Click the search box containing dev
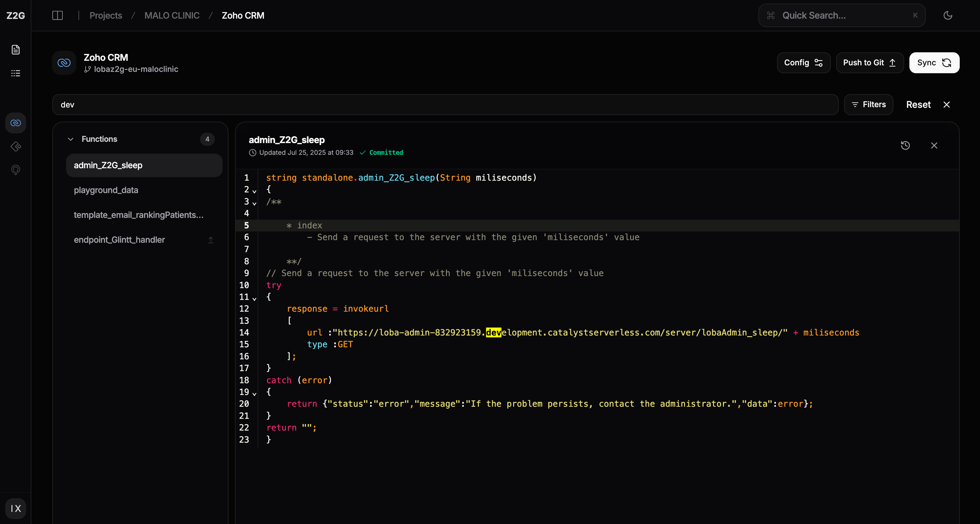The image size is (980, 524). (x=445, y=105)
